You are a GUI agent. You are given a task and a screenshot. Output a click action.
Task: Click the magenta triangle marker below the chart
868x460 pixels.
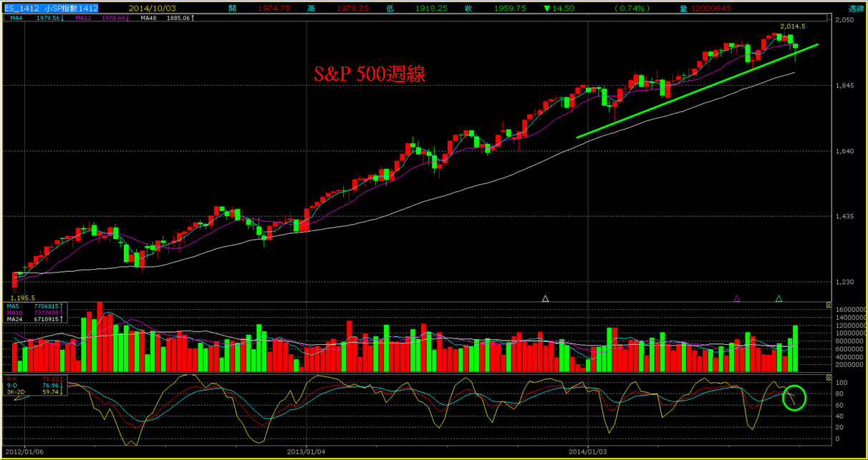(737, 298)
